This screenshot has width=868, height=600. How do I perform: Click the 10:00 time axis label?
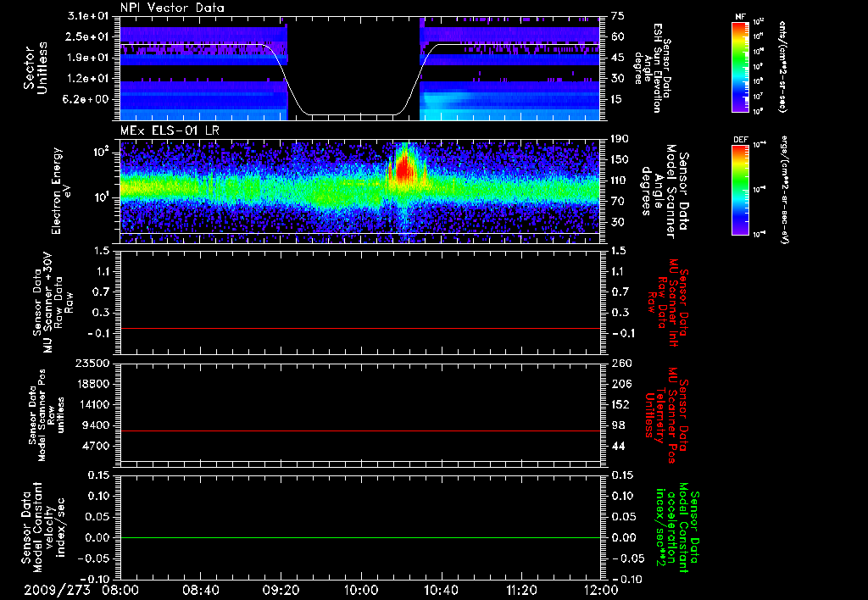pos(360,591)
